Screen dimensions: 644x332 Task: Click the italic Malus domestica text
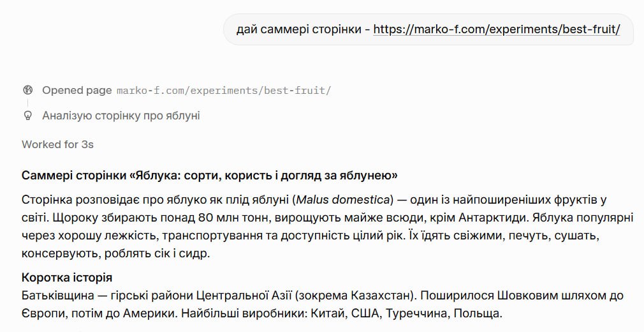click(343, 200)
